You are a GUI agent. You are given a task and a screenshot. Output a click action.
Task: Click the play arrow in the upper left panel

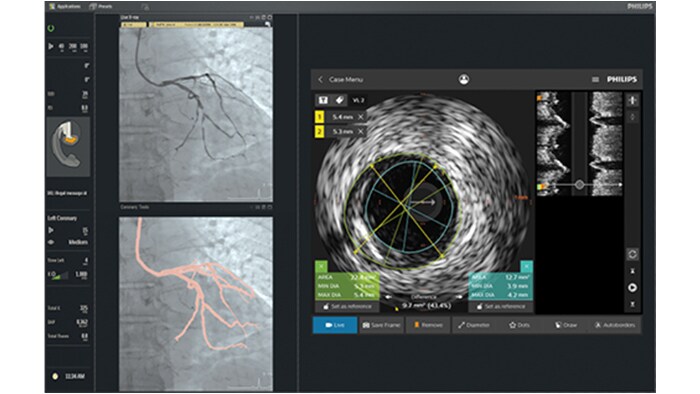tap(50, 46)
